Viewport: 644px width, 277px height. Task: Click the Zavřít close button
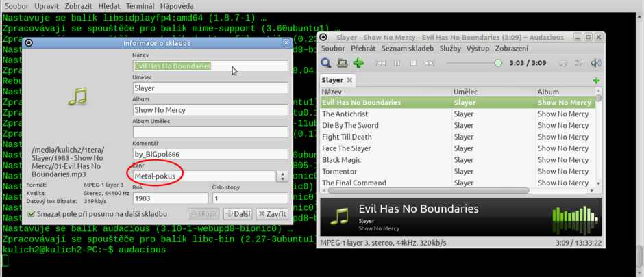[x=272, y=214]
